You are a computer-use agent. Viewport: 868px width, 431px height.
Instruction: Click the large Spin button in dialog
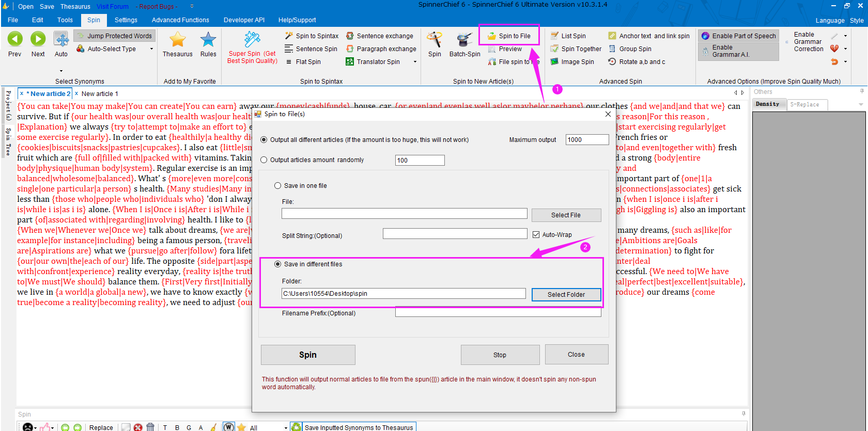(308, 355)
